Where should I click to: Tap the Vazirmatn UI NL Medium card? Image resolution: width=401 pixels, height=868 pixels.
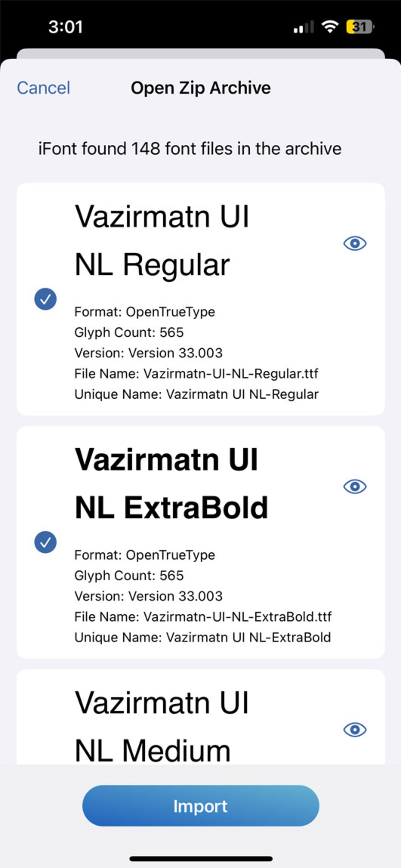coord(200,717)
